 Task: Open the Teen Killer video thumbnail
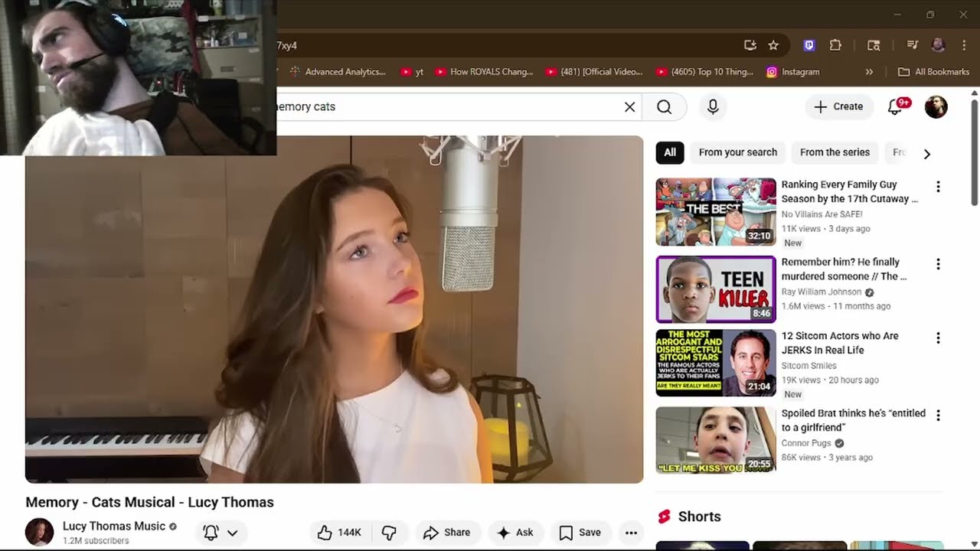click(716, 289)
